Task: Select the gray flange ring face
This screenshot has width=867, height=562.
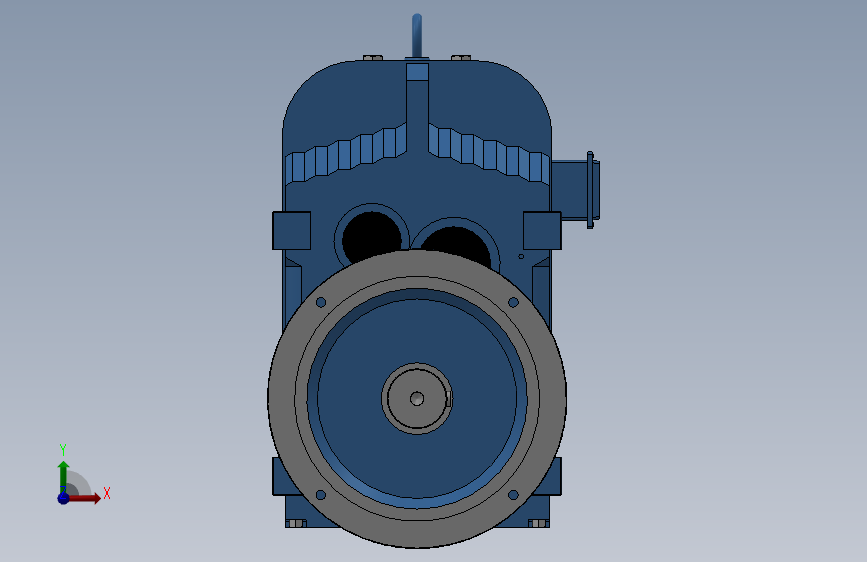Action: point(282,398)
